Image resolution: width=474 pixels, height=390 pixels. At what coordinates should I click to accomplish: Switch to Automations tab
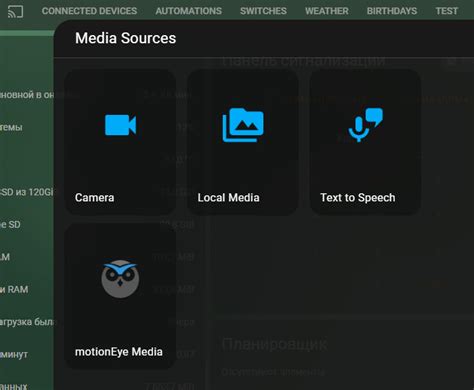[x=188, y=11]
